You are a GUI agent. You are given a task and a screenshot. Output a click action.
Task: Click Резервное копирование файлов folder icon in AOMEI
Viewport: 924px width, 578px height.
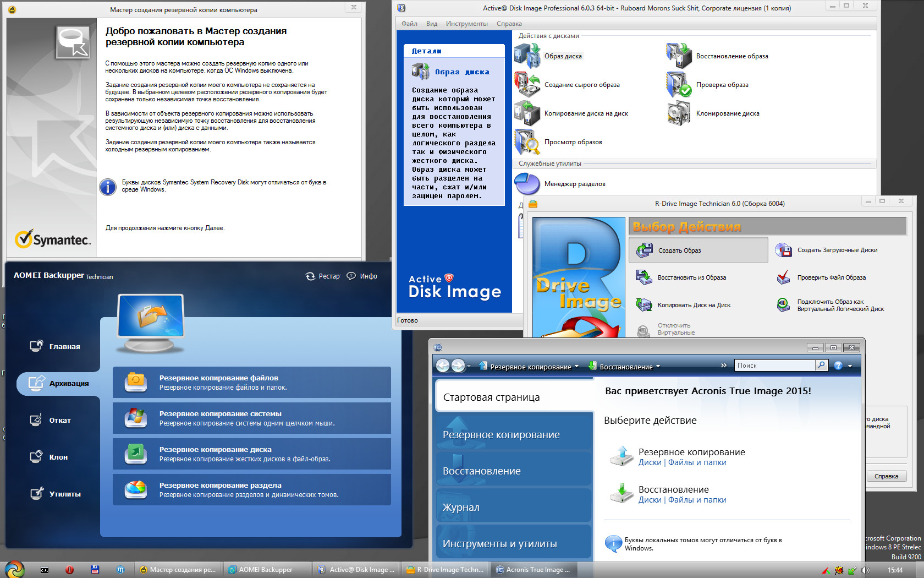tap(135, 382)
